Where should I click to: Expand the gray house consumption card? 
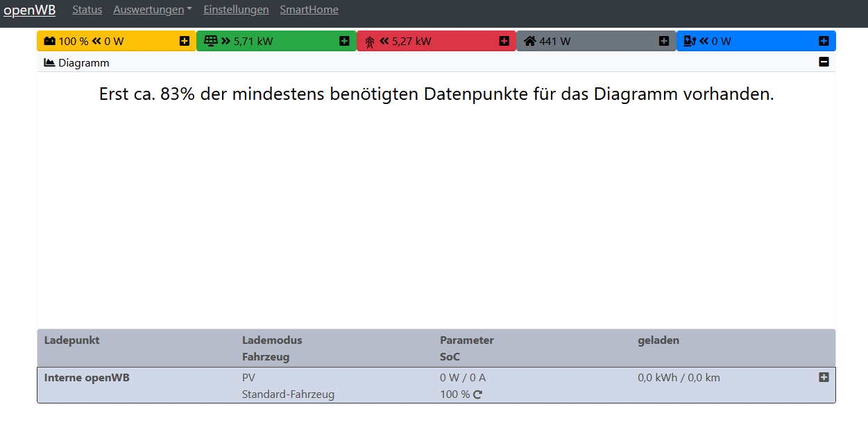tap(664, 41)
